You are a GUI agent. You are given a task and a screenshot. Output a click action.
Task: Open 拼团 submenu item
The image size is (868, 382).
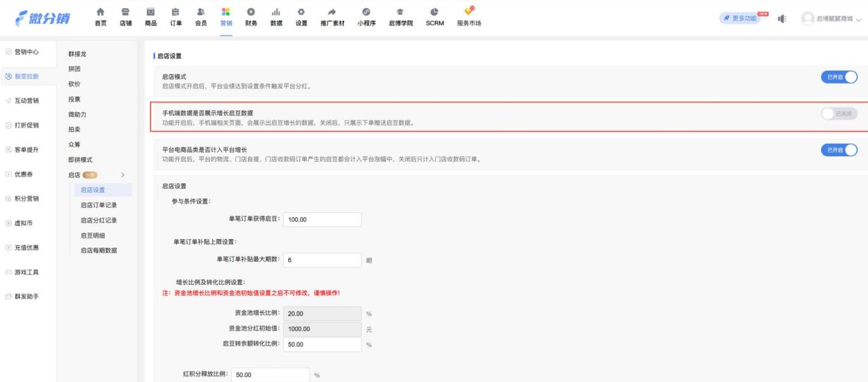[x=74, y=69]
